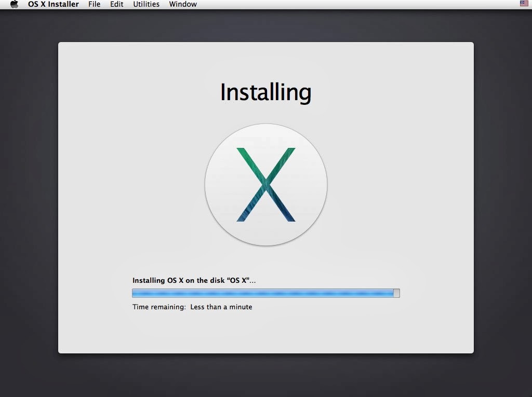This screenshot has width=532, height=397.
Task: Open the Apple menu
Action: coord(14,4)
